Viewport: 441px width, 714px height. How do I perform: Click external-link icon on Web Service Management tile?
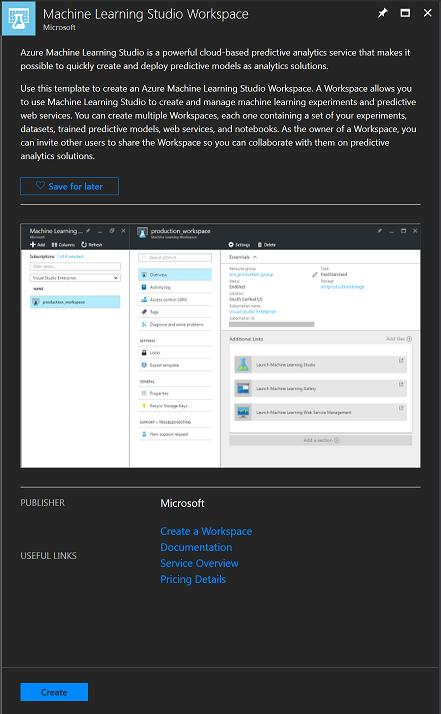[401, 408]
